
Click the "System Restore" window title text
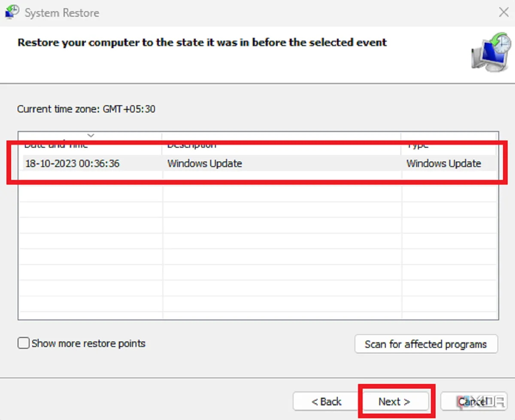pos(62,13)
